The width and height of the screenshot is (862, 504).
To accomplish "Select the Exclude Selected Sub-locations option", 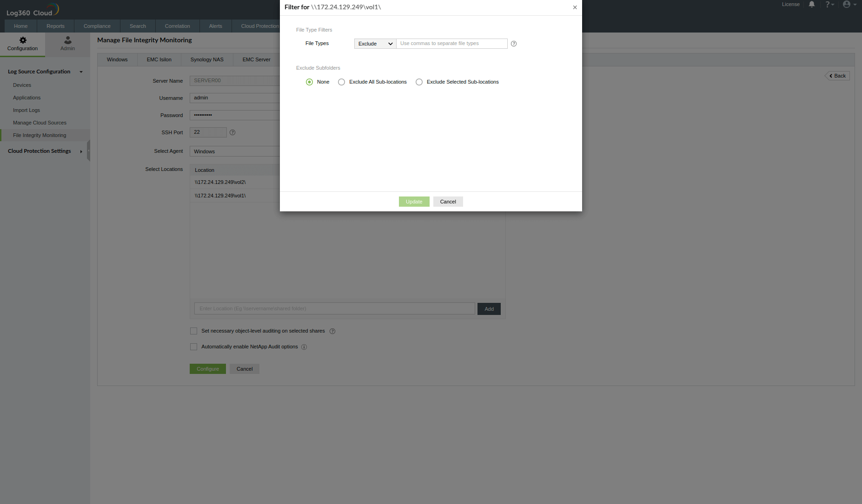I will (419, 82).
